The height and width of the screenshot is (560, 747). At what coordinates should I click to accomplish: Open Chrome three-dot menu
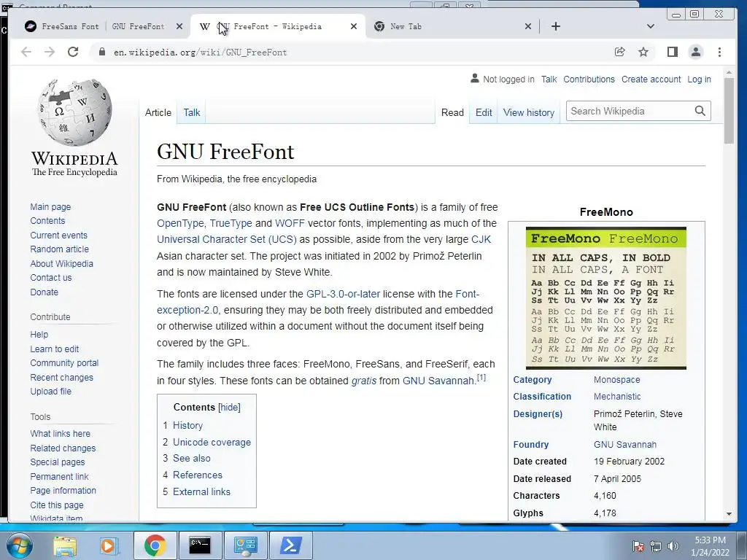[x=719, y=52]
